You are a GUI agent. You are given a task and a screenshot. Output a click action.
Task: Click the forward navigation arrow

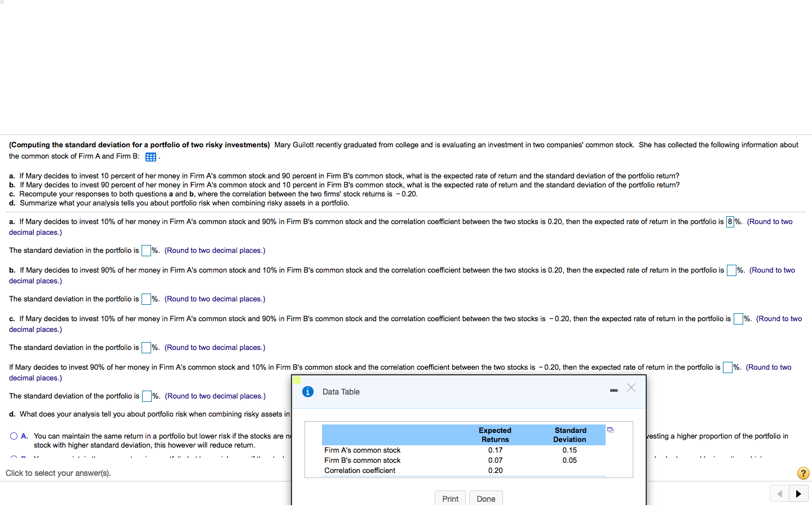[x=798, y=493]
